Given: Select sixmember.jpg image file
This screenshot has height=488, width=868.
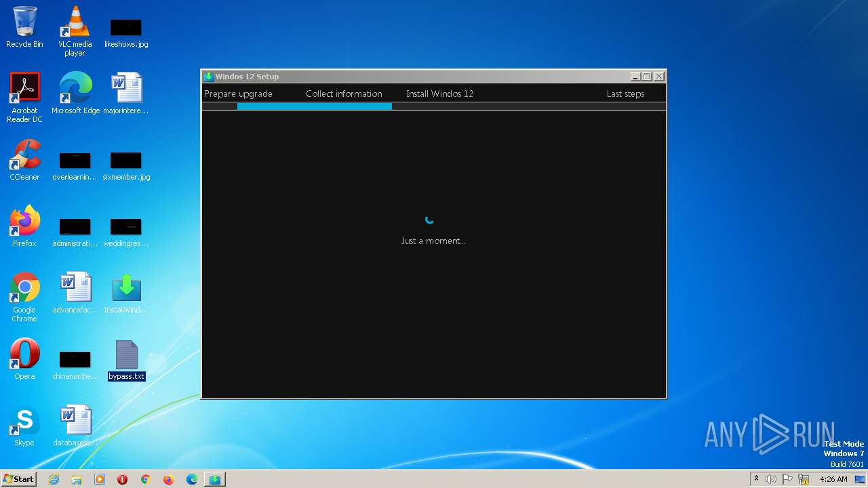Looking at the screenshot, I should [x=126, y=167].
